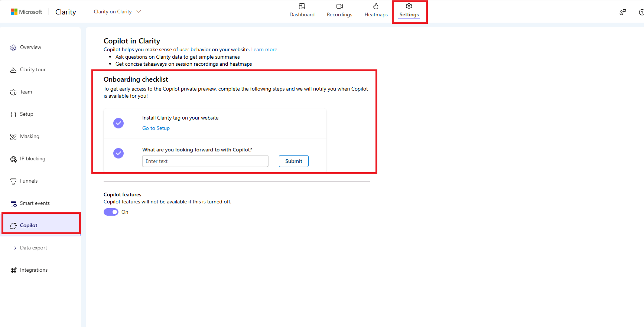Click the Heatmaps flame icon
644x327 pixels.
click(x=376, y=6)
